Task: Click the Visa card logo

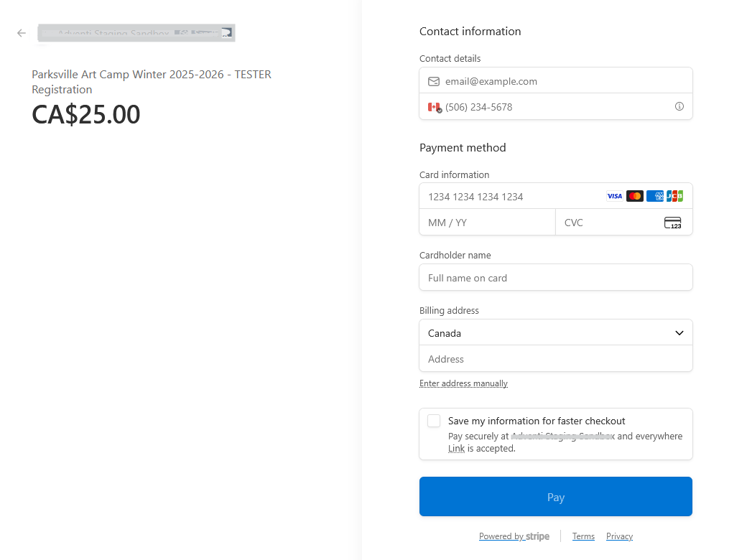Action: click(x=614, y=196)
